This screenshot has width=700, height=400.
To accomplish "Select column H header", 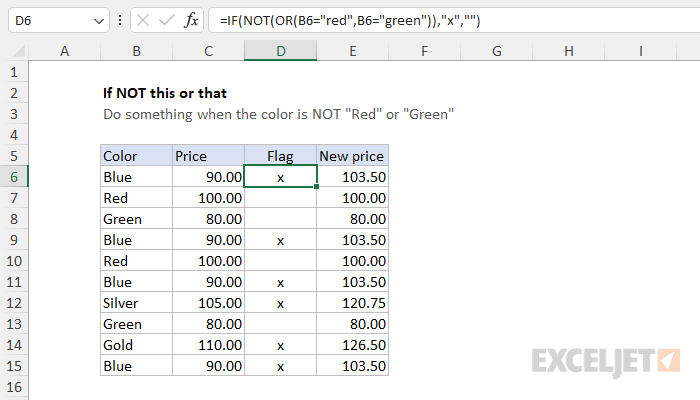I will pos(569,51).
